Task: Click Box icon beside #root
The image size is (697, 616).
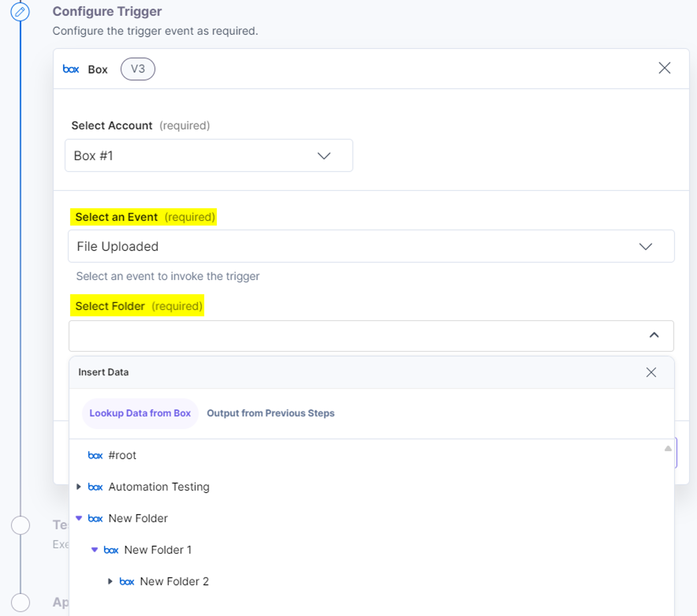Action: point(95,455)
